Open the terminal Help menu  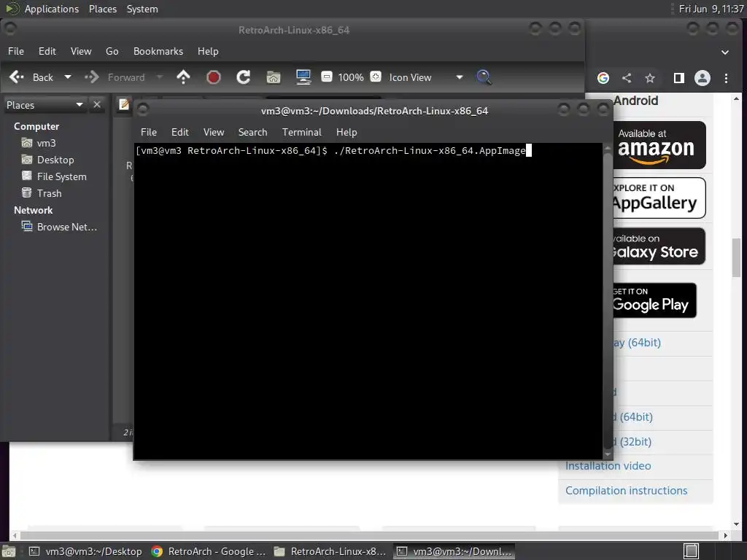tap(347, 132)
